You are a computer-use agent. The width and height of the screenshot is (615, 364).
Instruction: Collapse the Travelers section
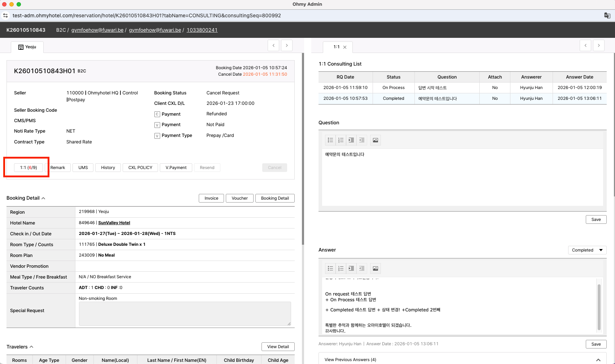31,347
